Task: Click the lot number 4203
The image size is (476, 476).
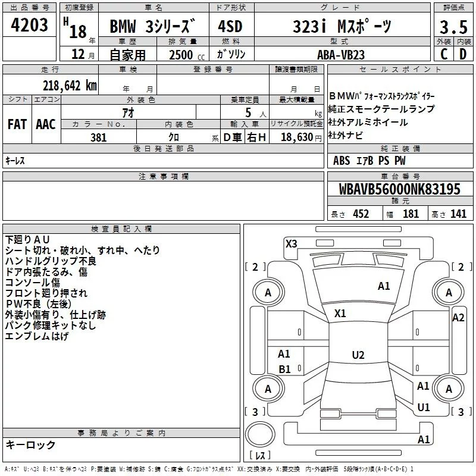Action: [x=29, y=25]
